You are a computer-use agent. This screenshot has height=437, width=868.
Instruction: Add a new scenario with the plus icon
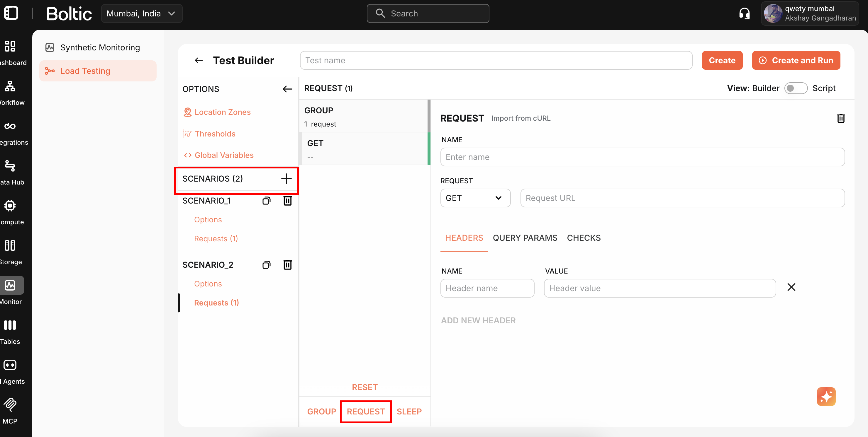(286, 178)
